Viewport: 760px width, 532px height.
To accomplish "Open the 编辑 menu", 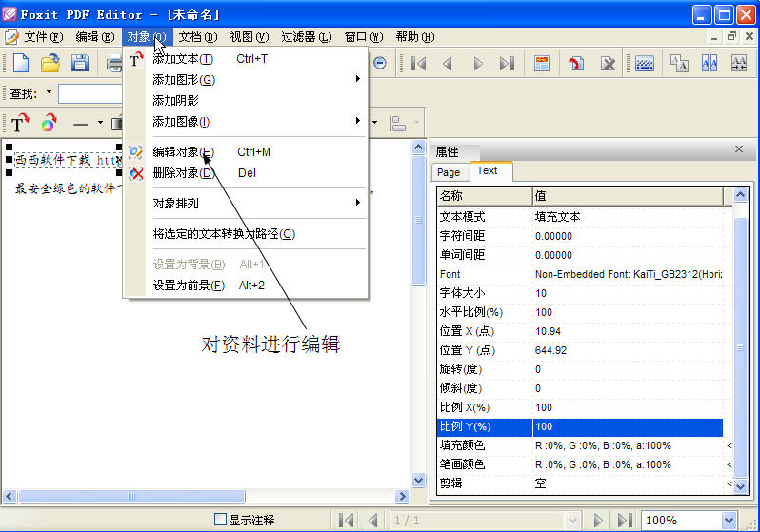I will click(x=95, y=37).
